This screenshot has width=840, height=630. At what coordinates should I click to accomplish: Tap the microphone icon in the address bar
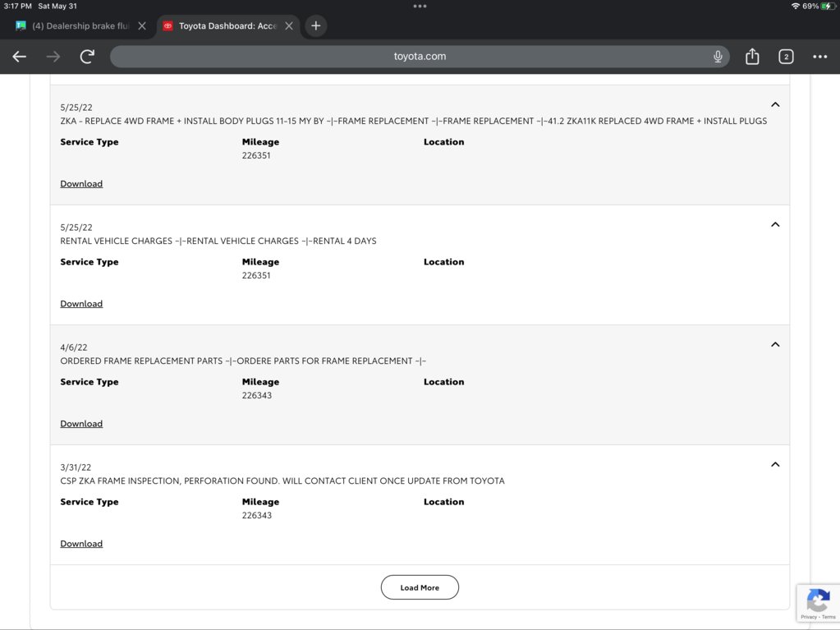(718, 56)
